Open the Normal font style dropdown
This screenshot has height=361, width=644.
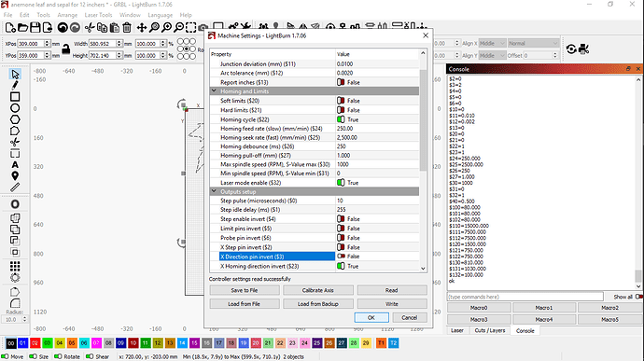tap(533, 43)
